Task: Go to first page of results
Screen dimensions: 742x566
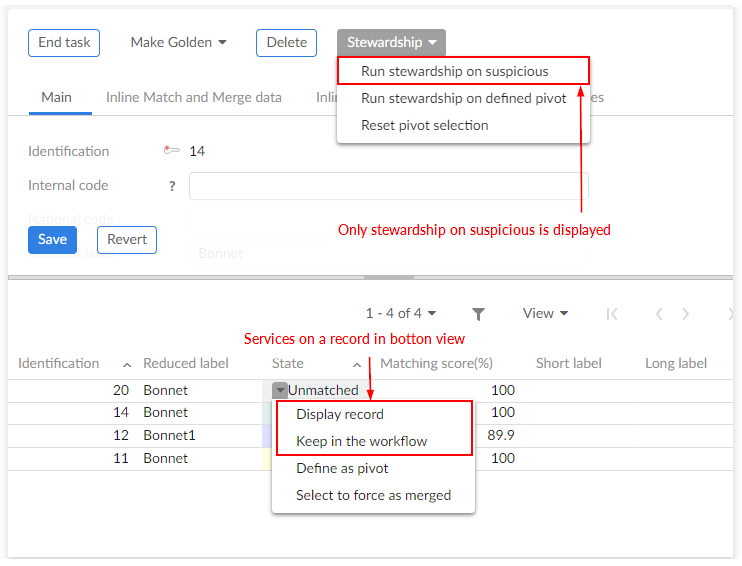Action: pyautogui.click(x=612, y=314)
